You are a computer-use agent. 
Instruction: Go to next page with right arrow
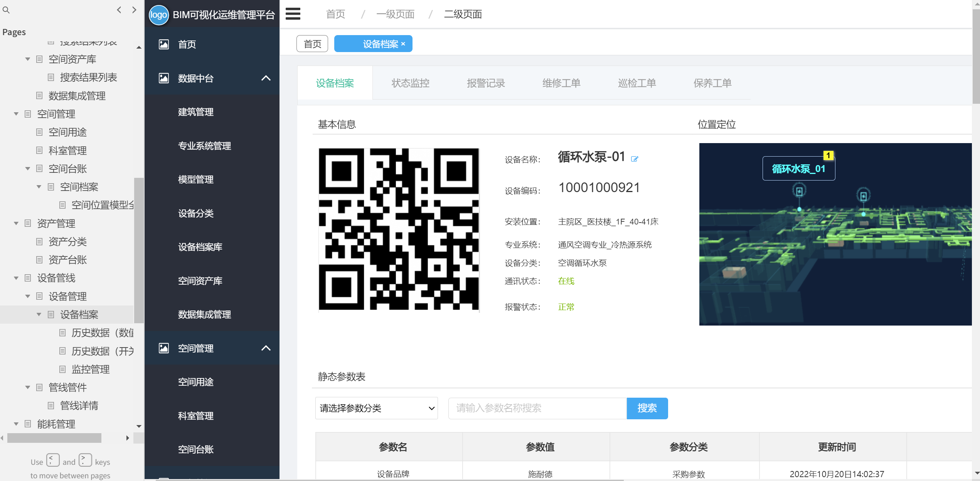pyautogui.click(x=134, y=10)
